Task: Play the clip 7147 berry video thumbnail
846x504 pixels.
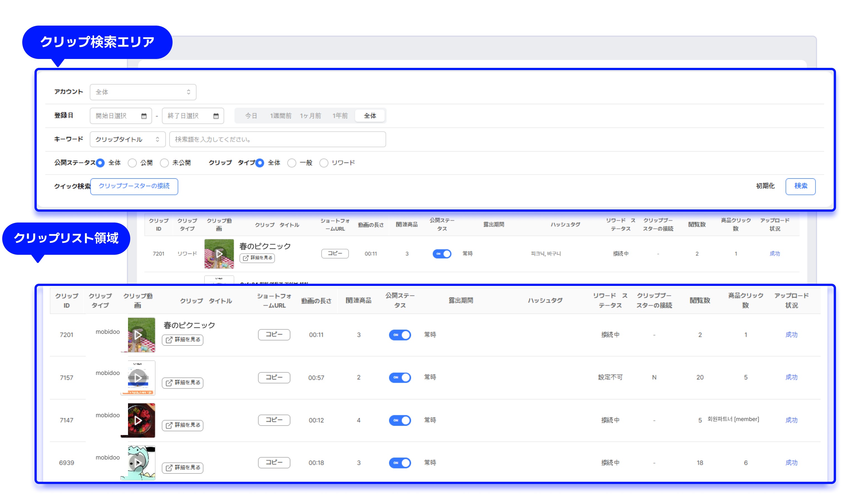Action: coord(137,421)
